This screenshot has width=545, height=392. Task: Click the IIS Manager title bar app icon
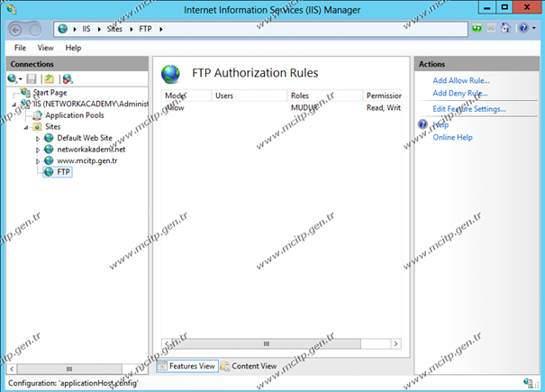coord(12,9)
